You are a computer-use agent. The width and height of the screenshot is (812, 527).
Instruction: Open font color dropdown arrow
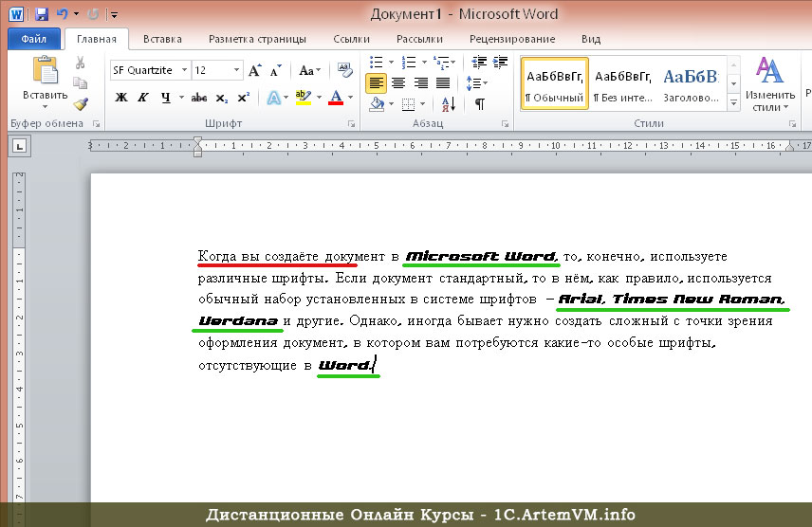351,98
